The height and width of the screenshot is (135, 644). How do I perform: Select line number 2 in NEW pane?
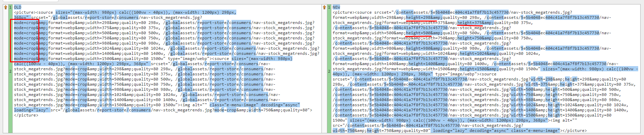(329, 71)
